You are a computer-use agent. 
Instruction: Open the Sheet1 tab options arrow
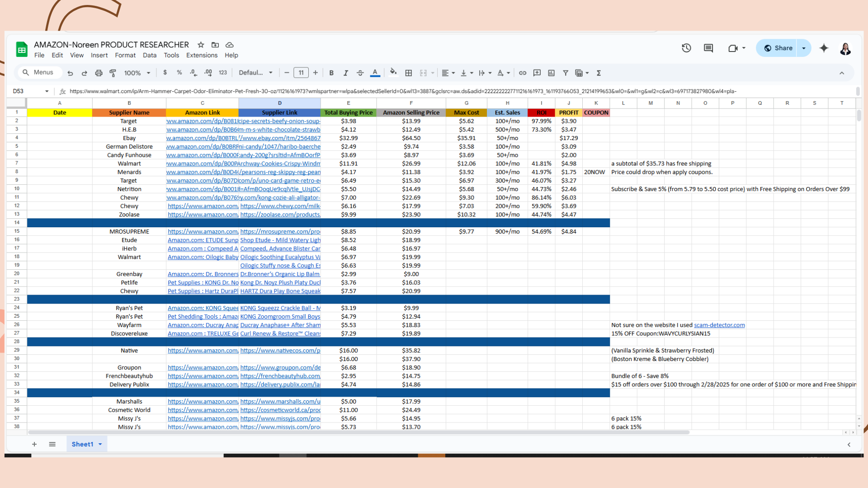pyautogui.click(x=100, y=444)
